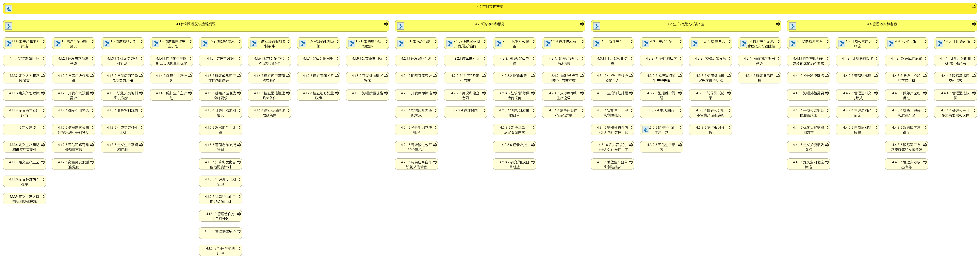The height and width of the screenshot is (259, 980).
Task: Select node 4.1.3.4 监控物料规格
Action: coord(122,112)
